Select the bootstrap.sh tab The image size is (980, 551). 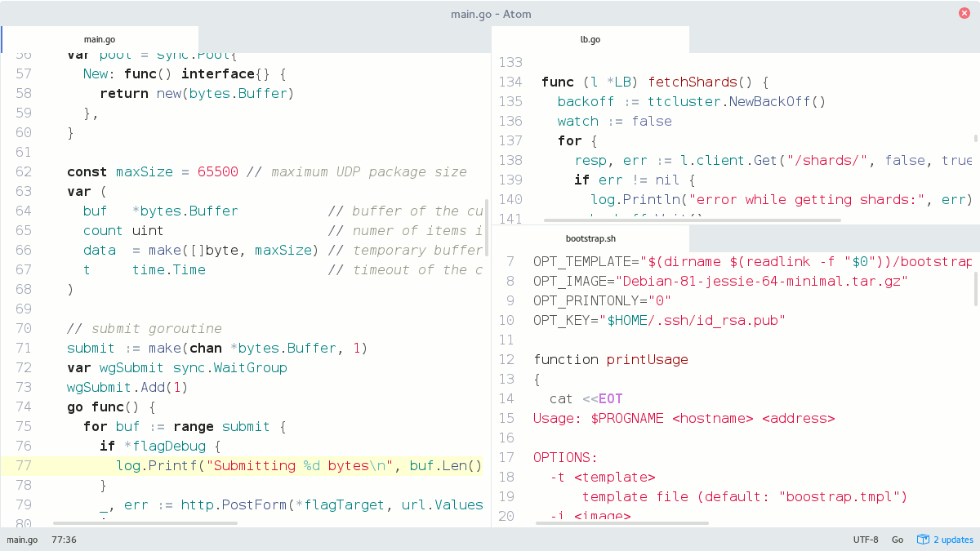590,239
